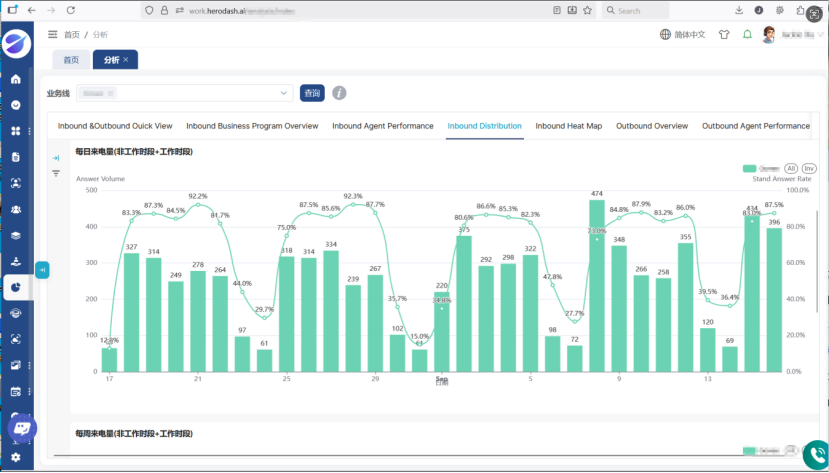Image resolution: width=829 pixels, height=473 pixels.
Task: Click the info icon beside query button
Action: click(339, 93)
